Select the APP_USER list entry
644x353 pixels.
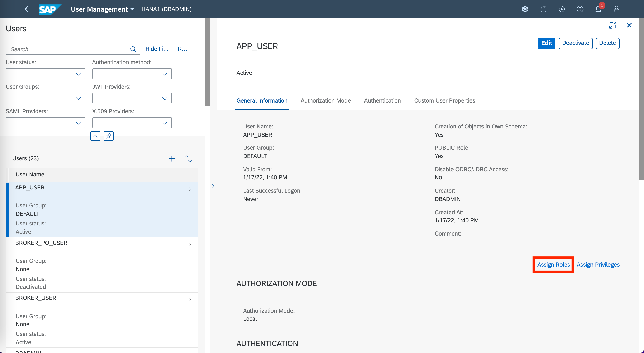pyautogui.click(x=102, y=209)
